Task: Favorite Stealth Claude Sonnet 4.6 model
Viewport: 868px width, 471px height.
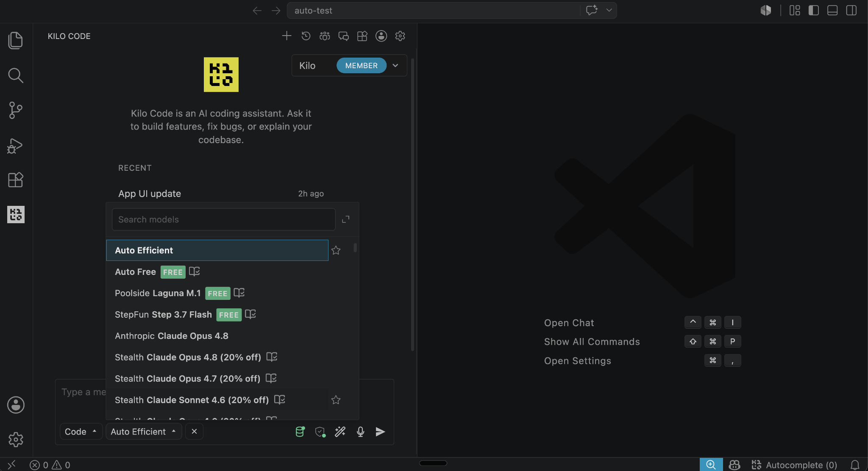Action: coord(336,400)
